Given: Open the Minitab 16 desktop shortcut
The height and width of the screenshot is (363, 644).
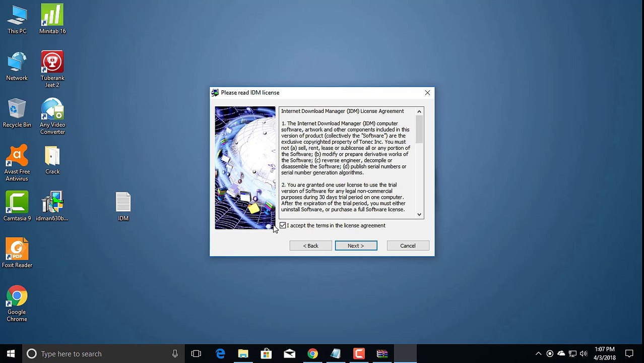Looking at the screenshot, I should [52, 19].
